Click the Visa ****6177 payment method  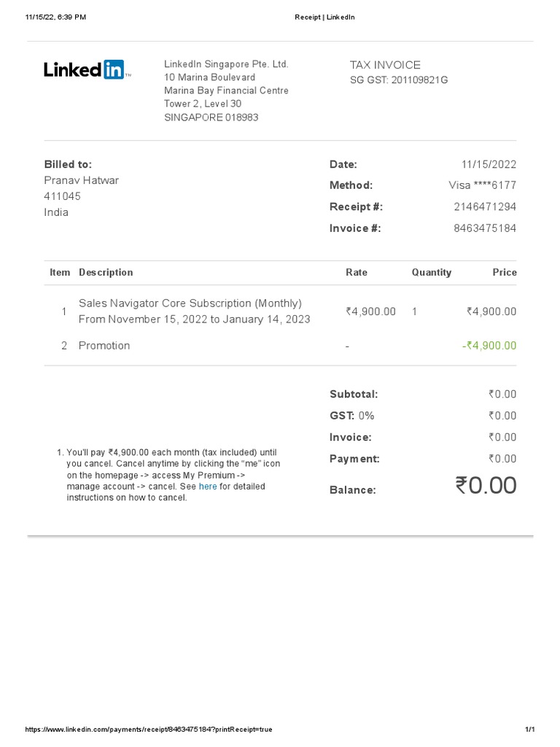[482, 186]
